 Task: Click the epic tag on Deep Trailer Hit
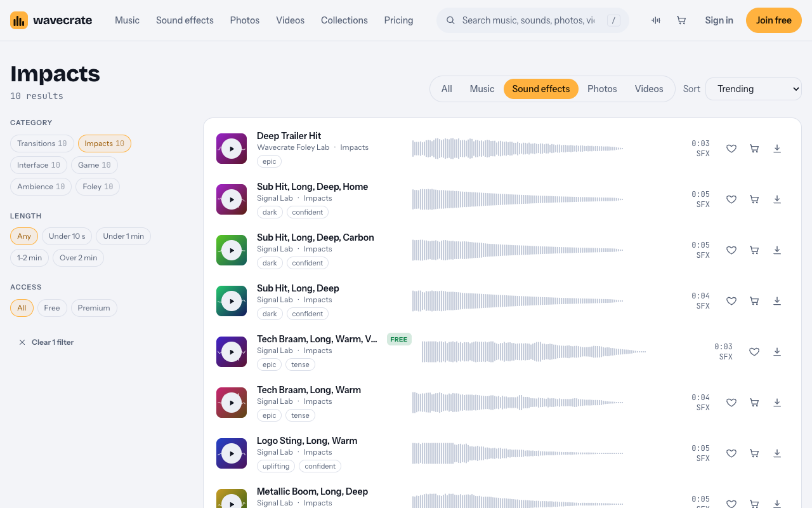[270, 161]
